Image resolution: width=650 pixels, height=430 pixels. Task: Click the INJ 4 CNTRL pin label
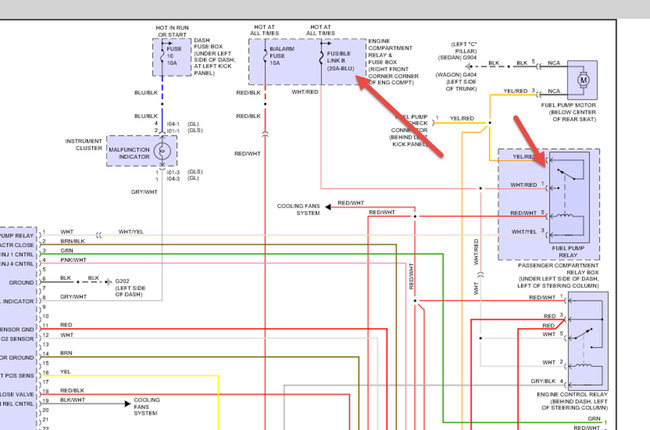click(x=17, y=264)
